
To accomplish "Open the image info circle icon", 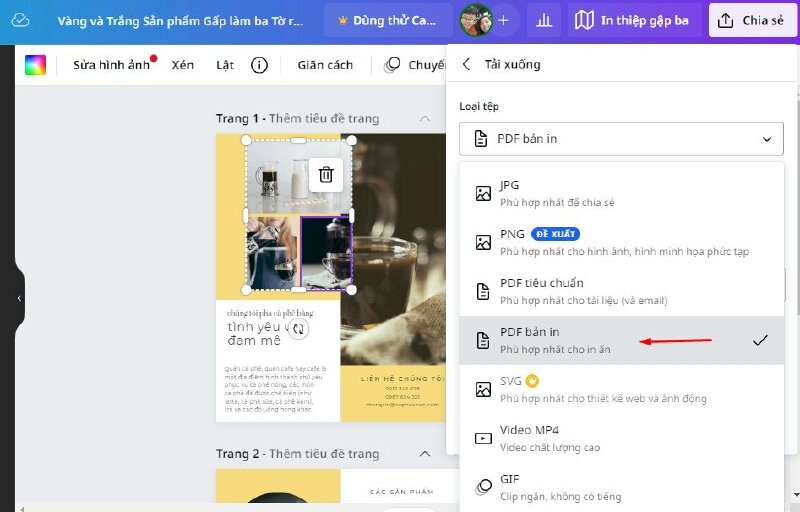I will pos(259,65).
